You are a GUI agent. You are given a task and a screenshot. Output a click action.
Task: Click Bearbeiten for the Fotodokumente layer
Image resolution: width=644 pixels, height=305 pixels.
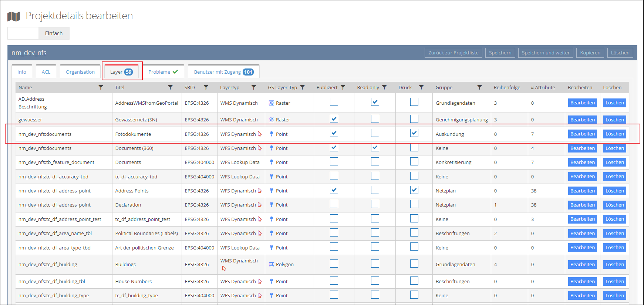point(582,134)
